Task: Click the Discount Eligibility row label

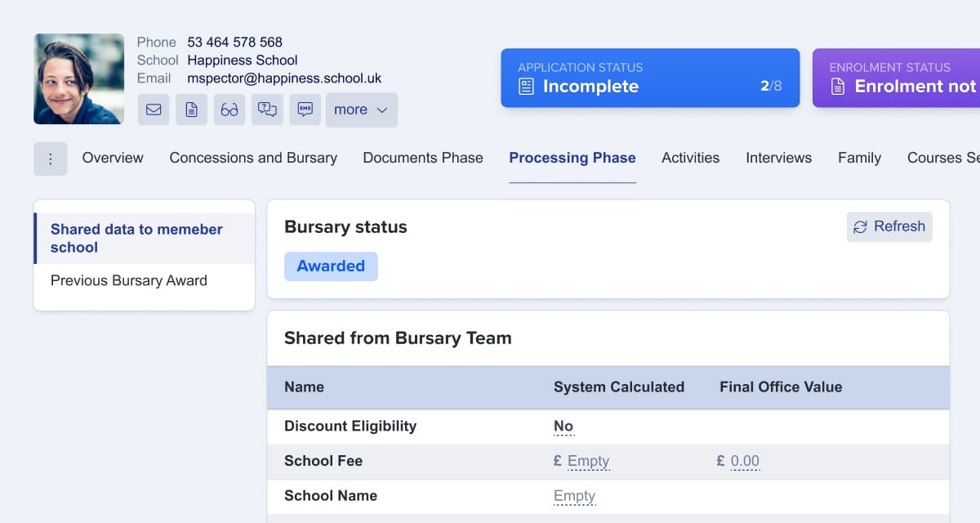Action: pos(350,426)
